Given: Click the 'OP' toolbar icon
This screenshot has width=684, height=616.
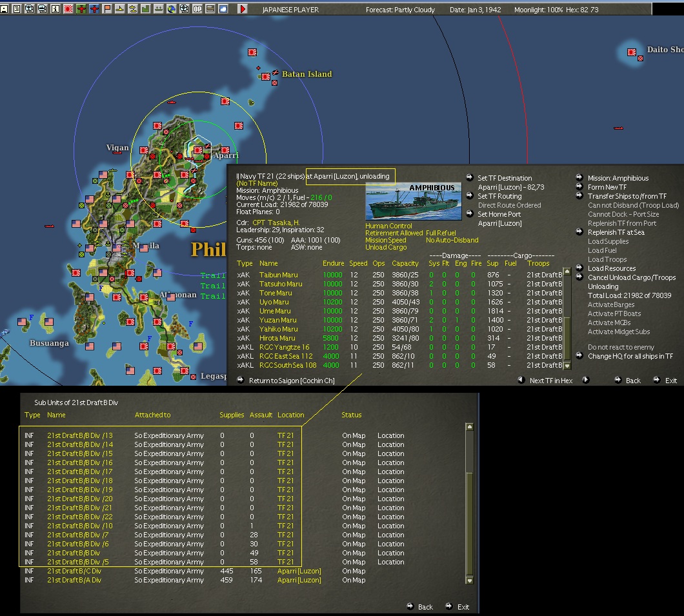Looking at the screenshot, I should (197, 9).
